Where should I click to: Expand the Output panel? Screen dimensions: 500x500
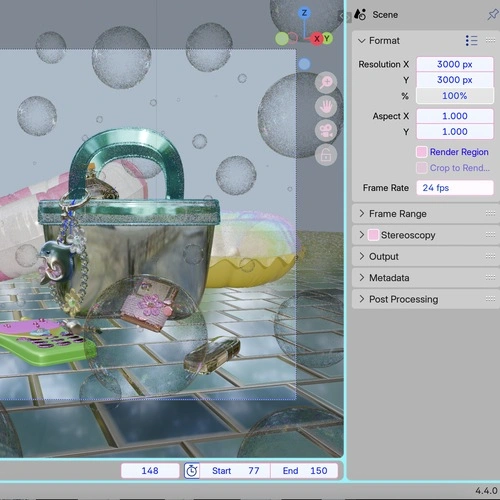tap(362, 256)
